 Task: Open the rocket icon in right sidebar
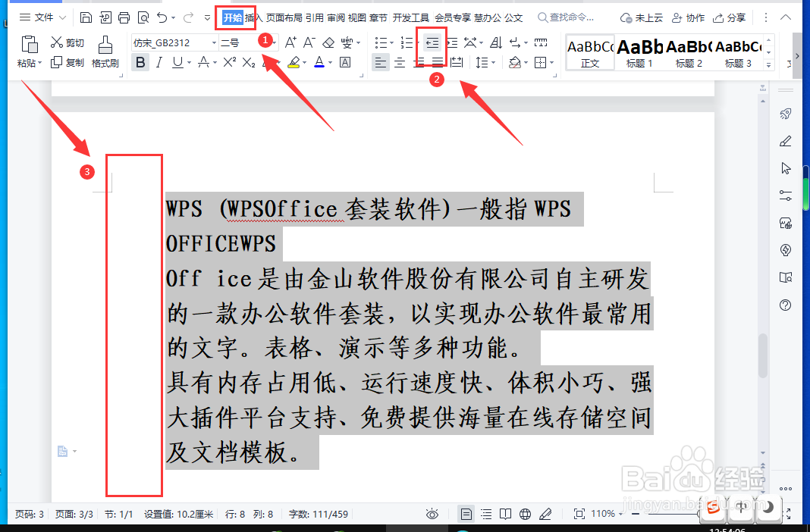click(785, 114)
